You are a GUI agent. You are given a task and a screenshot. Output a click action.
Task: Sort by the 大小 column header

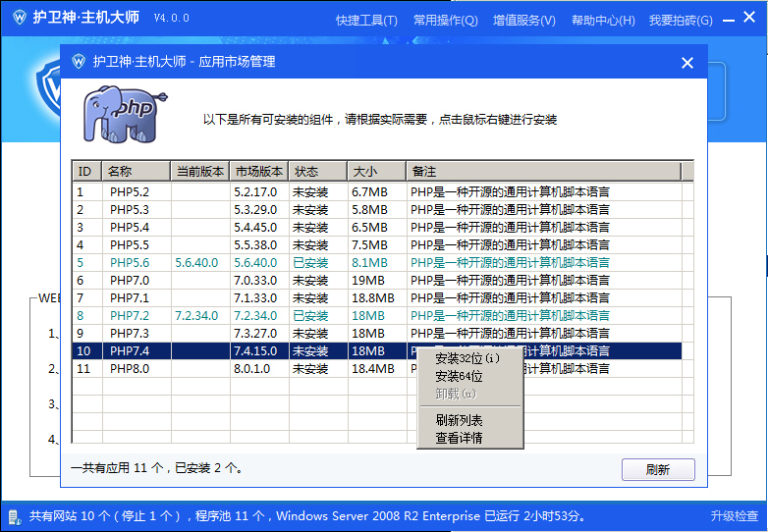click(377, 172)
